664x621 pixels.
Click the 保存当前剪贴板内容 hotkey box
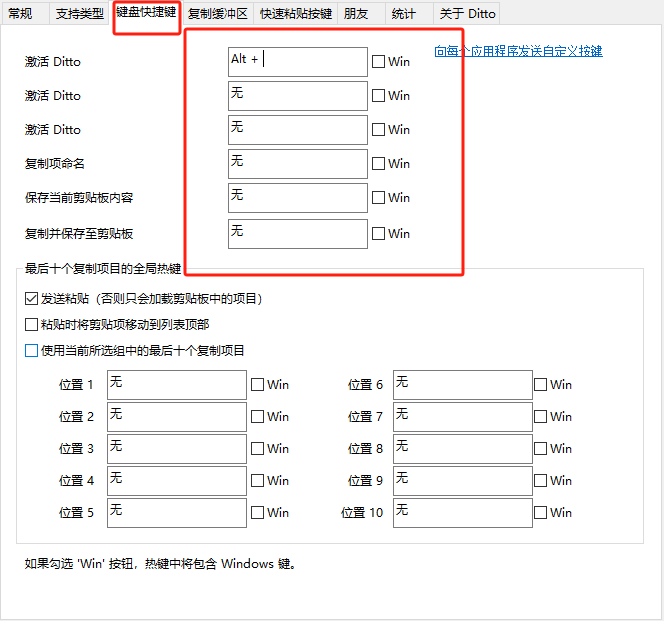click(x=297, y=198)
